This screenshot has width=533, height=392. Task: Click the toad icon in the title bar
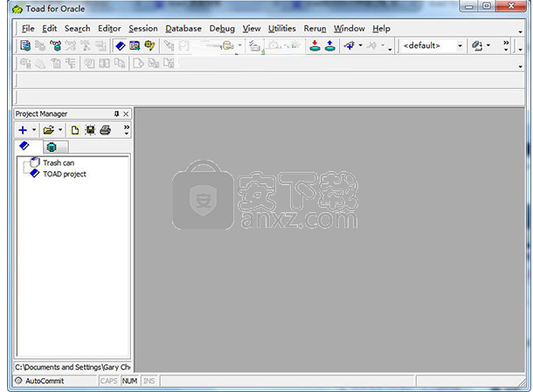coord(17,10)
